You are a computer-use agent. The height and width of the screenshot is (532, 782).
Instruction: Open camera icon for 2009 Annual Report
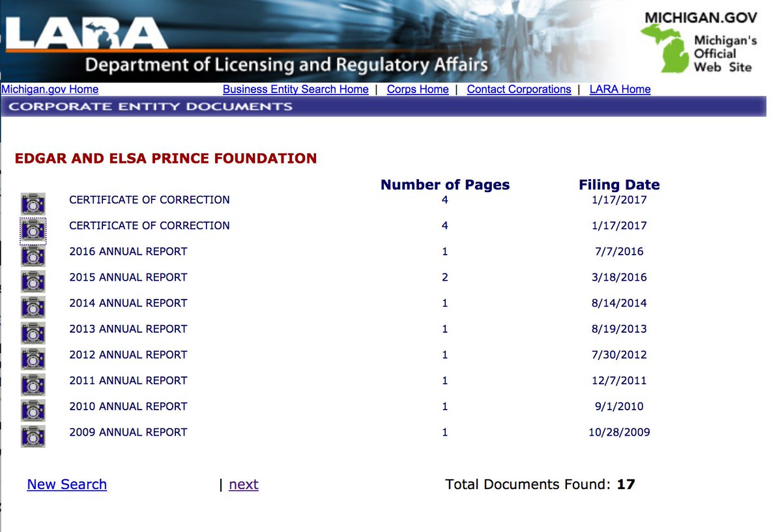click(x=33, y=436)
